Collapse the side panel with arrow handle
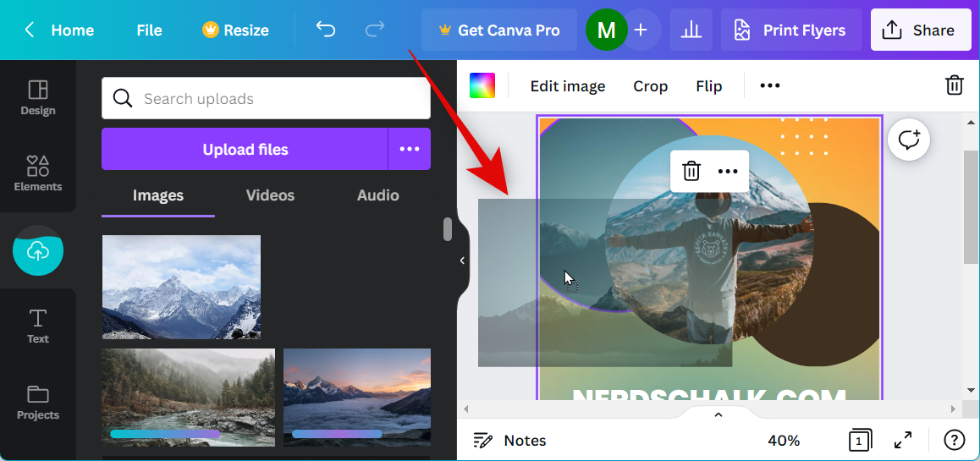The image size is (980, 461). pos(462,261)
